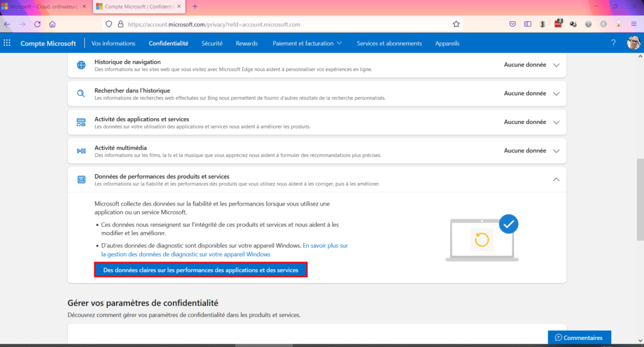
Task: Open the grey gear extension icon
Action: pyautogui.click(x=588, y=25)
